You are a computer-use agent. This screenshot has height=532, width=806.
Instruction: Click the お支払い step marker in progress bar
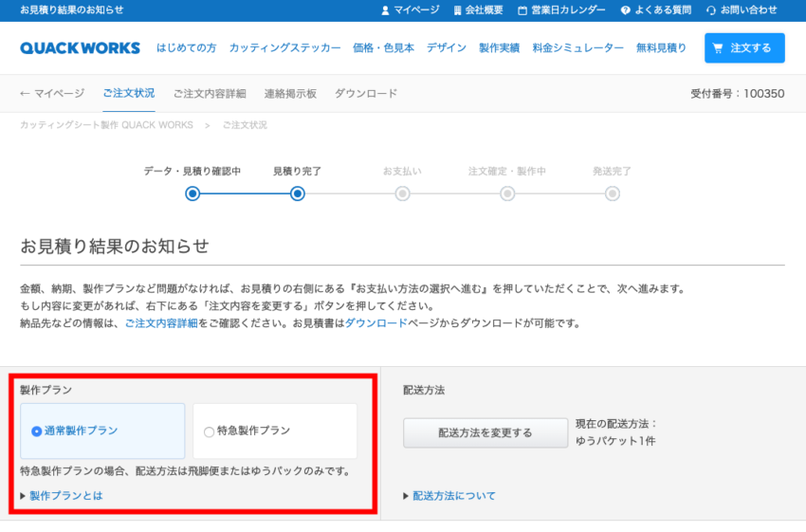(x=402, y=193)
